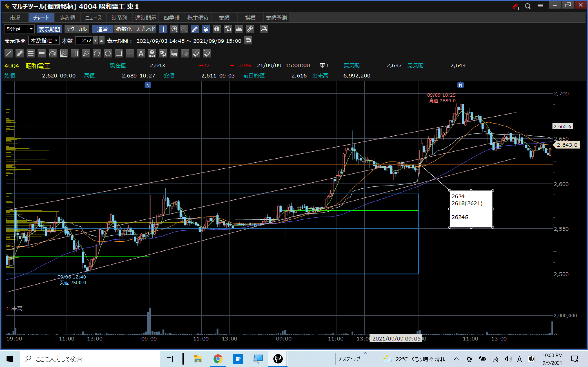The height and width of the screenshot is (367, 588).
Task: Switch to the ニュース tab
Action: 93,18
